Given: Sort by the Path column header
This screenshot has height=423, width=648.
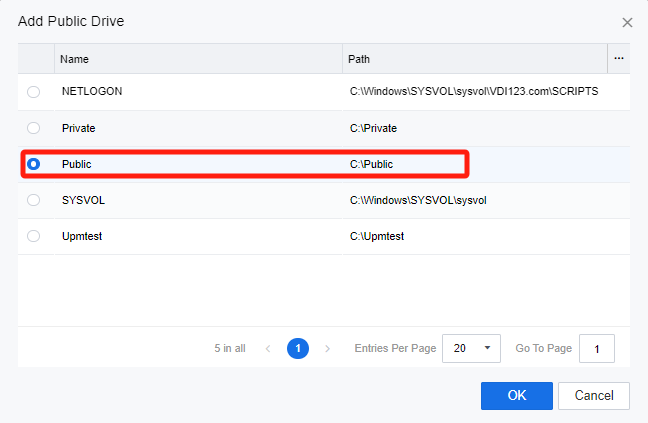Looking at the screenshot, I should point(359,59).
